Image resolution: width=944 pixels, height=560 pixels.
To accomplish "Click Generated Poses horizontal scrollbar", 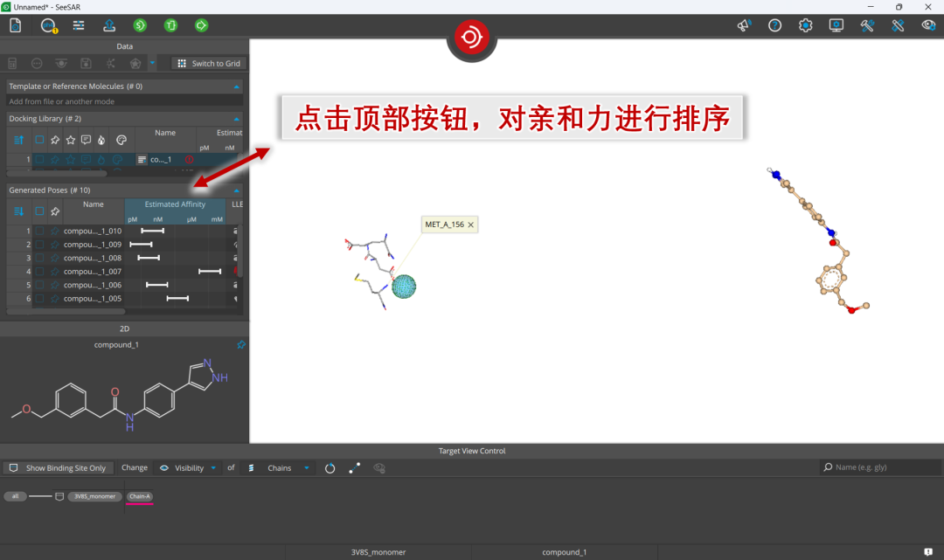I will [66, 312].
